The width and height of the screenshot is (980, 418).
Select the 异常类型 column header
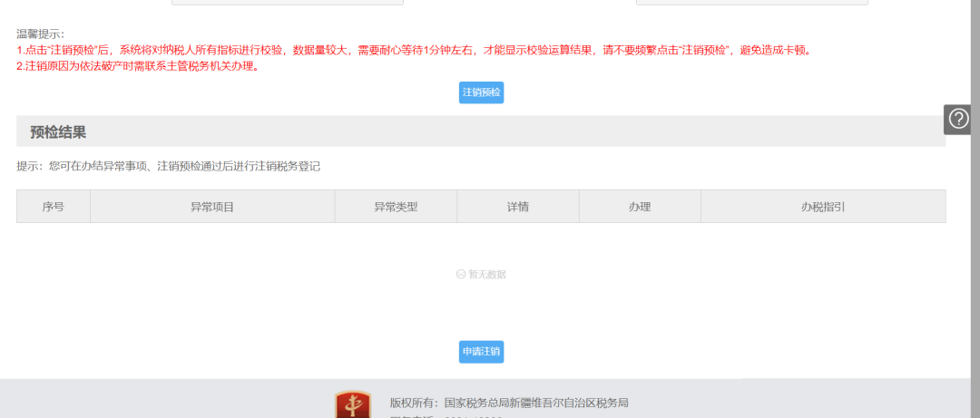click(396, 207)
